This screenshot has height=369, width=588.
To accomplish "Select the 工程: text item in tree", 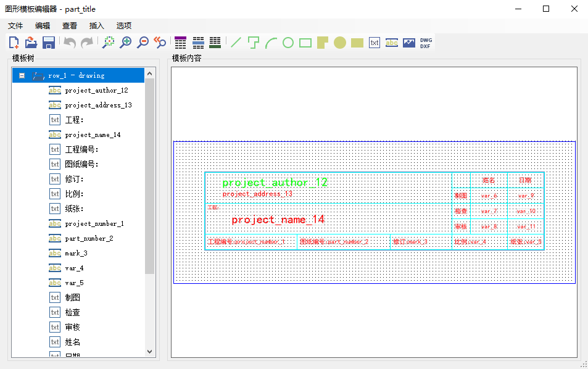I will coord(74,120).
